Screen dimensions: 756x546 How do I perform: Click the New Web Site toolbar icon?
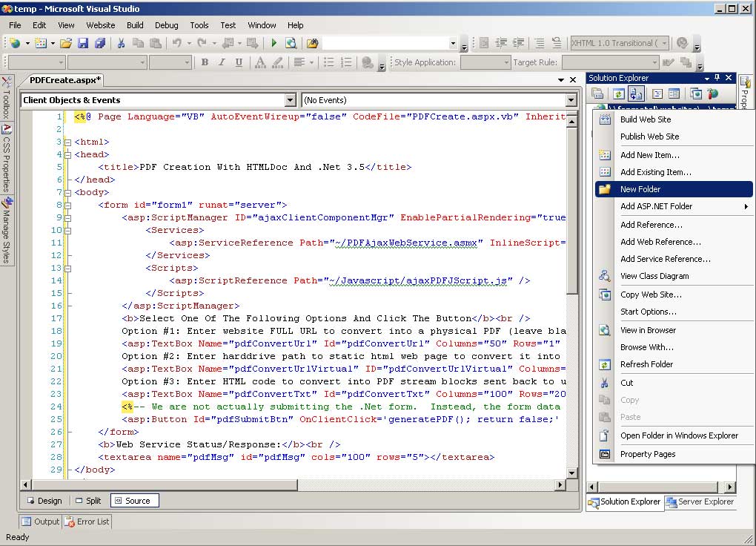16,44
